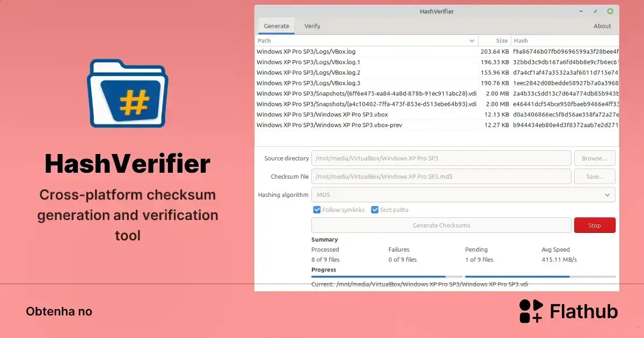This screenshot has width=644, height=338.
Task: Click the Checksum file input field
Action: [x=441, y=177]
